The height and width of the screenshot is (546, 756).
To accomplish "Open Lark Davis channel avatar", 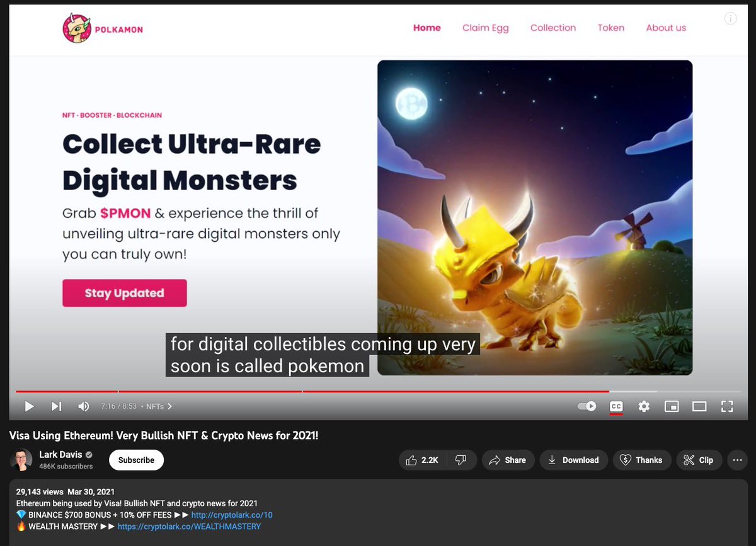I will tap(21, 460).
